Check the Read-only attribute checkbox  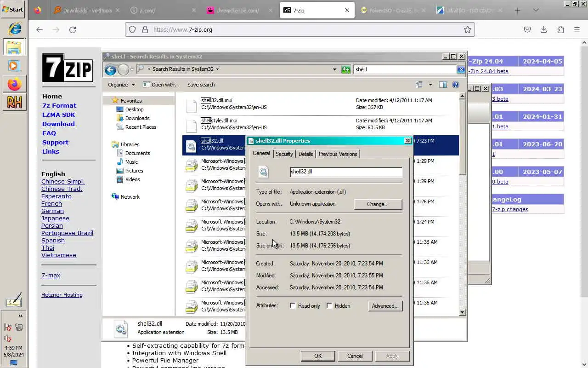(x=293, y=306)
